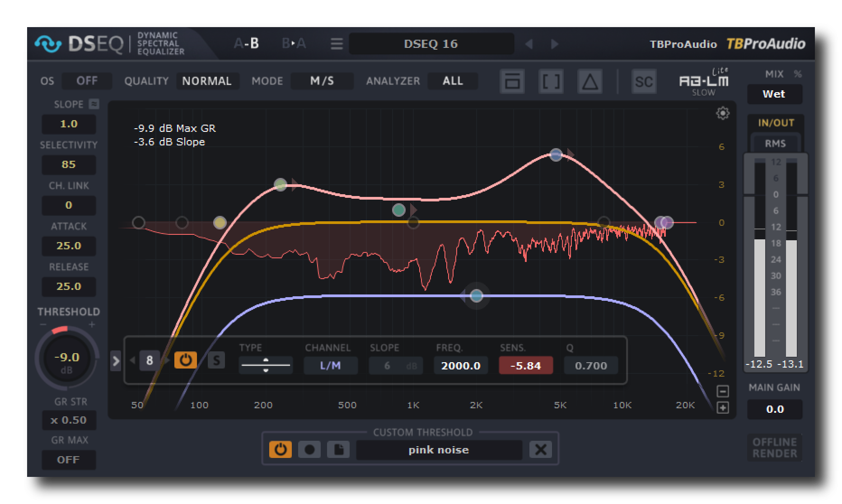Viewport: 842px width, 504px height.
Task: Edit the SENS. -5.84 field
Action: [x=526, y=365]
